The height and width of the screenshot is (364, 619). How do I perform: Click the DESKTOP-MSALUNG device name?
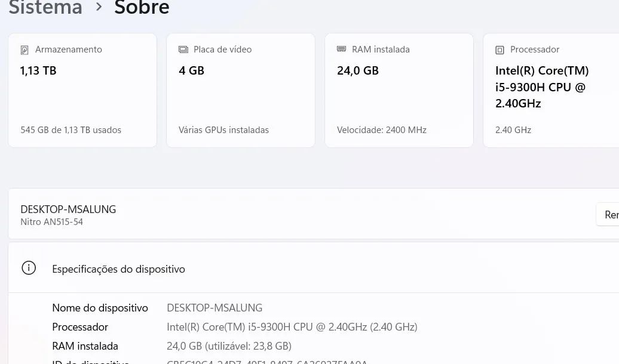[68, 209]
